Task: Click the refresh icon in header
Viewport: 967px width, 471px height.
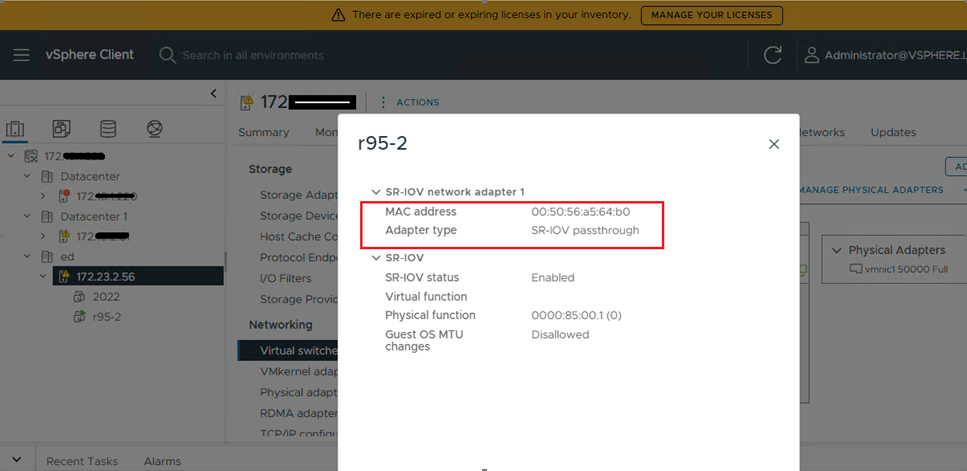Action: (x=772, y=55)
